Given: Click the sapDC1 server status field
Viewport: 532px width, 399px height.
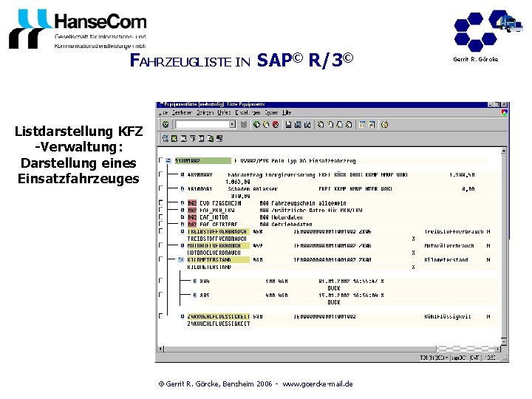Looking at the screenshot, I should tap(460, 358).
